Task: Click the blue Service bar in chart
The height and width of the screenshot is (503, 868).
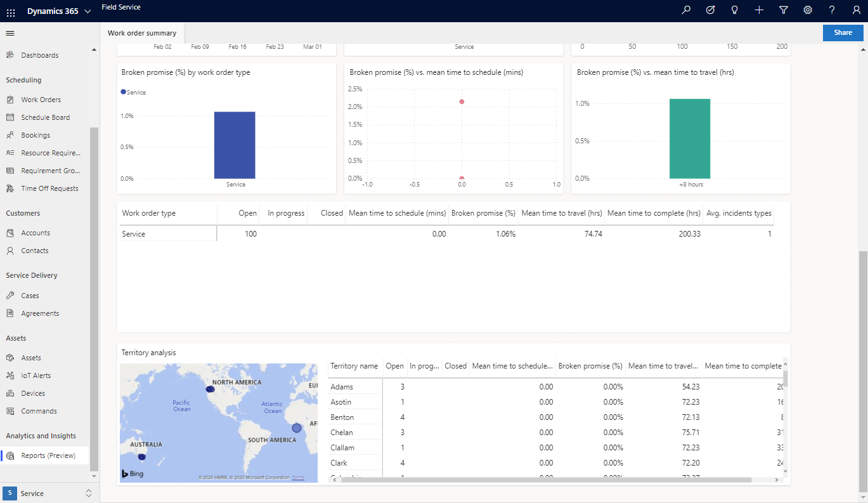Action: pos(235,145)
